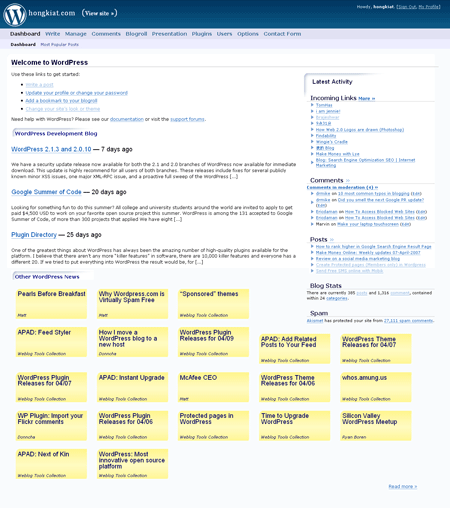This screenshot has height=508, width=450.
Task: Visit the support forums link
Action: pos(187,119)
